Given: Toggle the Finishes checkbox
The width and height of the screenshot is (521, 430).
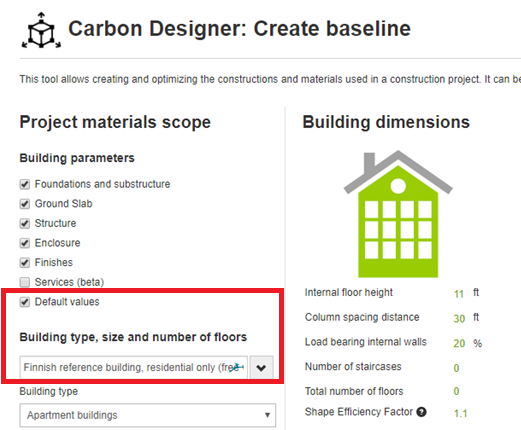Looking at the screenshot, I should click(25, 263).
